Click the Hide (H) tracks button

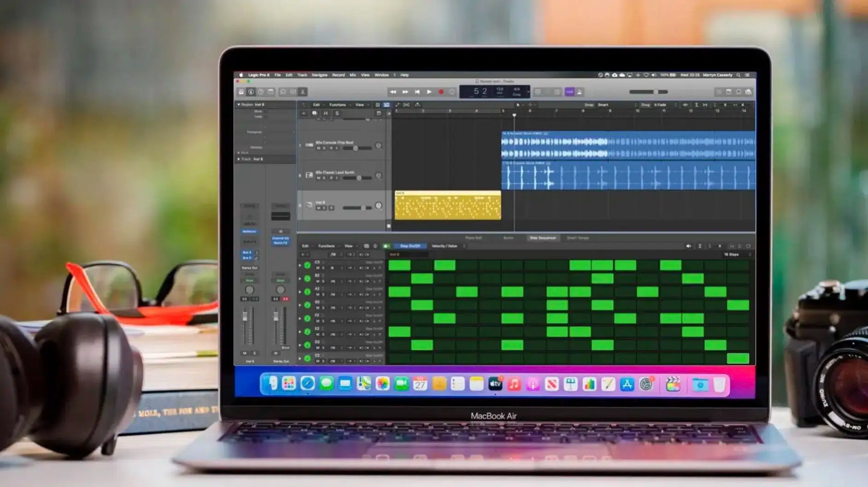[x=326, y=113]
